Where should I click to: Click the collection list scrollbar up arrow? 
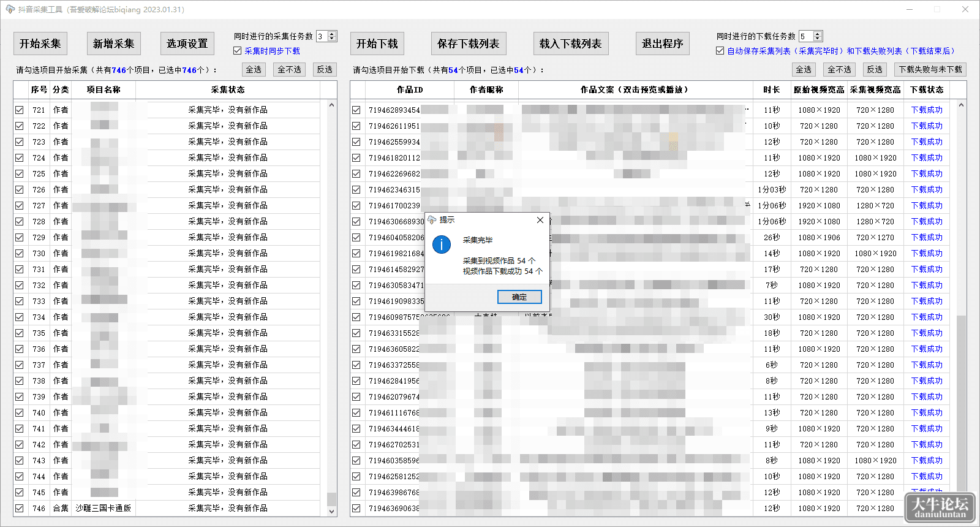click(x=331, y=105)
